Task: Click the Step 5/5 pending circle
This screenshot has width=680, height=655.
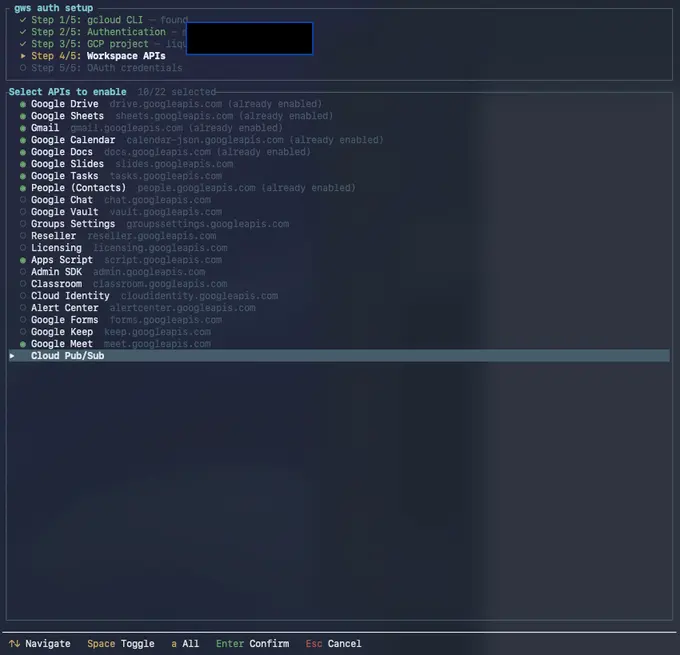Action: coord(23,68)
